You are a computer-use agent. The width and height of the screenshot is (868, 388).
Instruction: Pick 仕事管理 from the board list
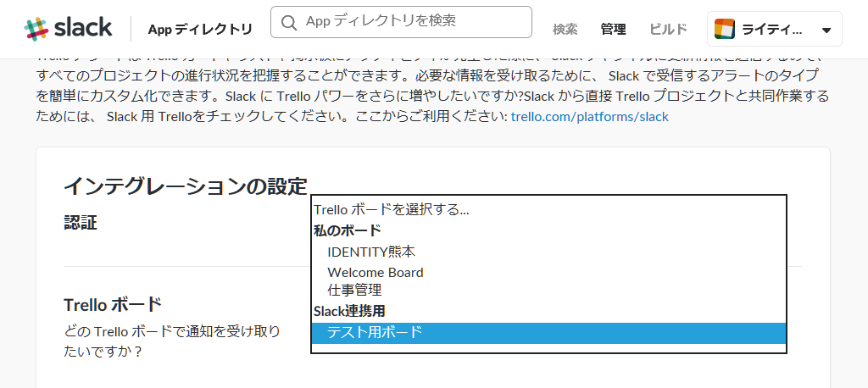pos(354,291)
